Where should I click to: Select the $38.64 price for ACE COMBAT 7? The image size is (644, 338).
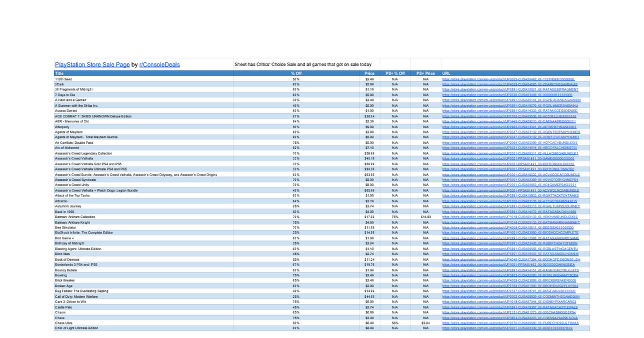coord(369,116)
